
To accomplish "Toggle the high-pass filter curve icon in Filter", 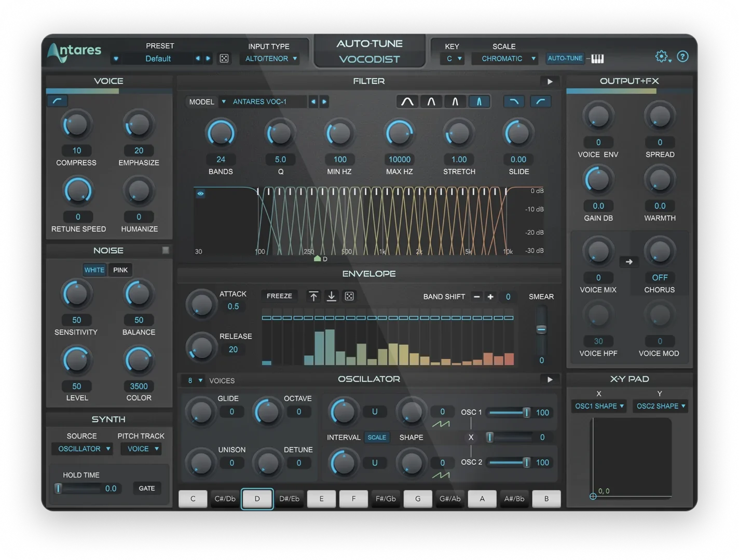I will pos(540,102).
